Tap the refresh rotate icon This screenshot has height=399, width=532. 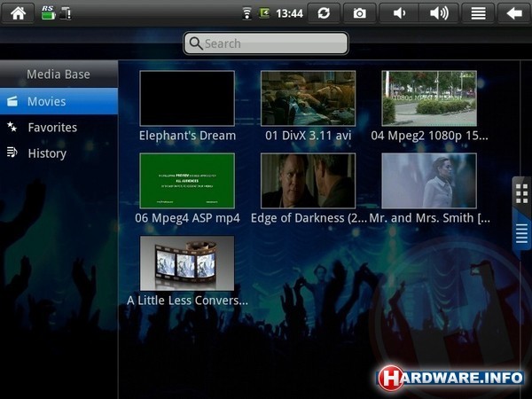click(x=324, y=13)
